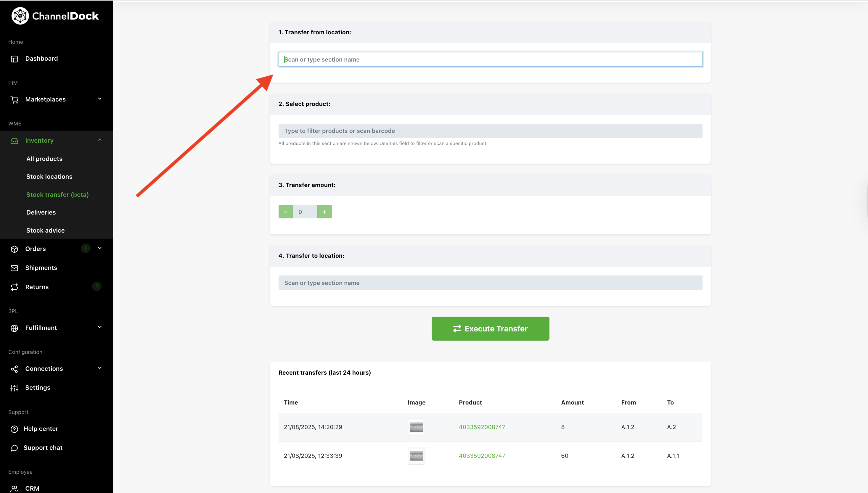Viewport: 868px width, 493px height.
Task: Expand the Fulfillment chevron
Action: point(99,327)
